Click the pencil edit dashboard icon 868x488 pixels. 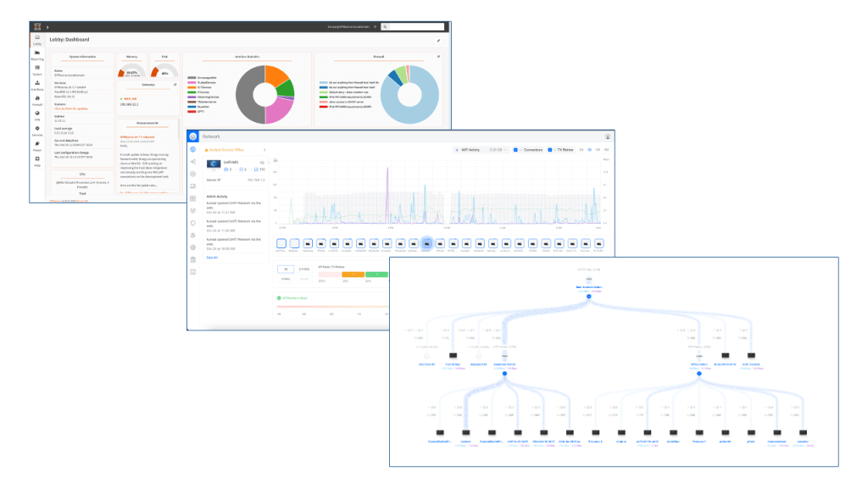[x=438, y=40]
